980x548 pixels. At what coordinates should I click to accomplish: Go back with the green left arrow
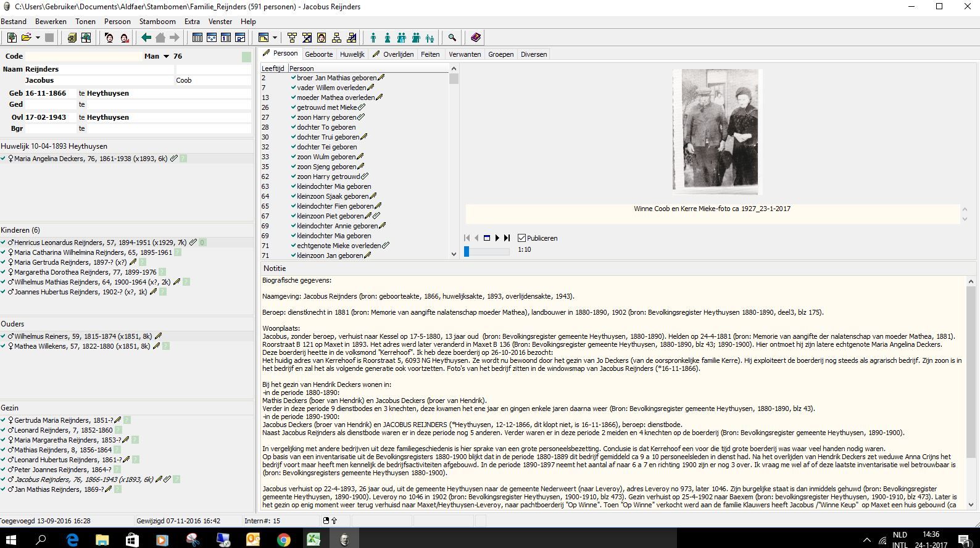pyautogui.click(x=146, y=38)
